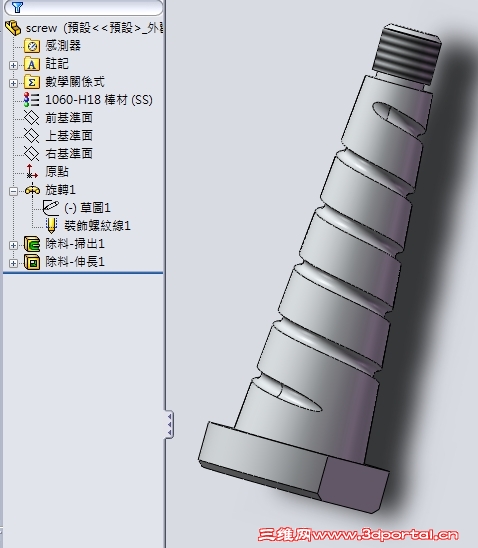Select the 右基準面 right plane

tap(69, 153)
